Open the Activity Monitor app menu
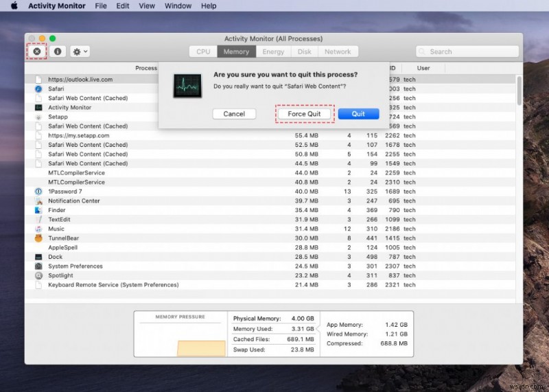 point(57,6)
